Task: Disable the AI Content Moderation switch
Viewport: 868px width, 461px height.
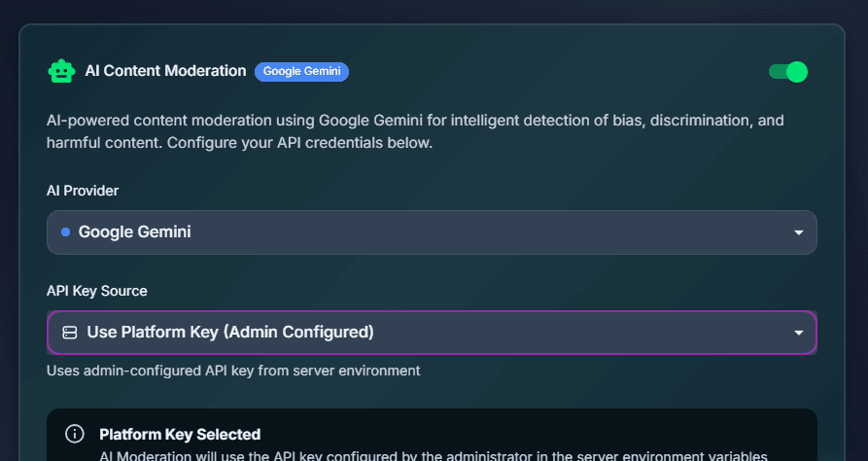Action: coord(787,72)
